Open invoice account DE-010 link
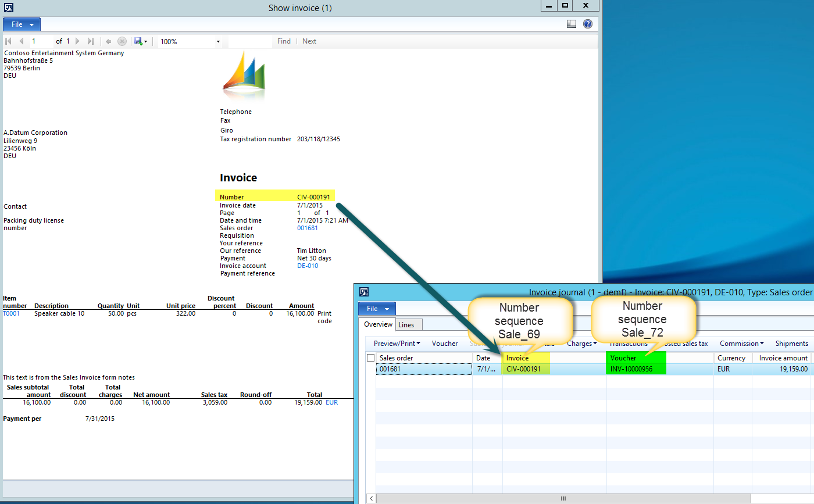814x504 pixels. [308, 266]
